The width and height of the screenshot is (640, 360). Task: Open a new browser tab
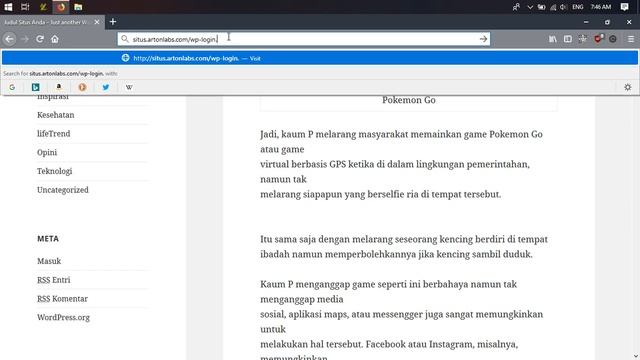point(113,22)
